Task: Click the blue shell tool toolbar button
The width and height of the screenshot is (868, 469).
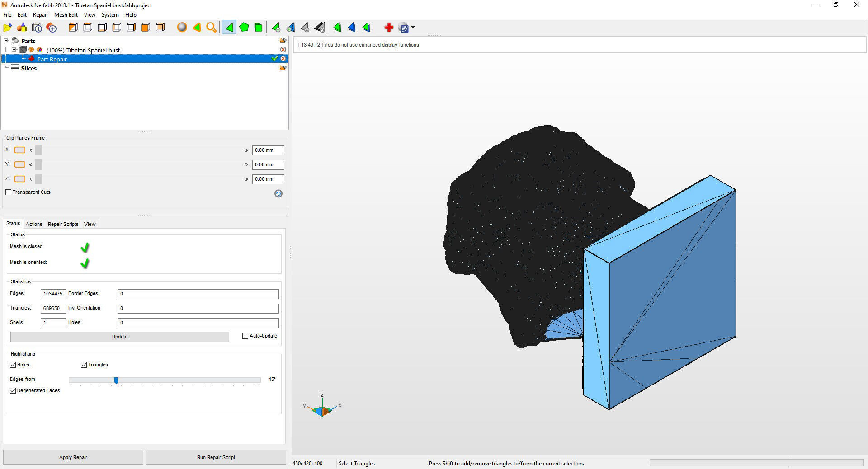Action: (x=403, y=28)
